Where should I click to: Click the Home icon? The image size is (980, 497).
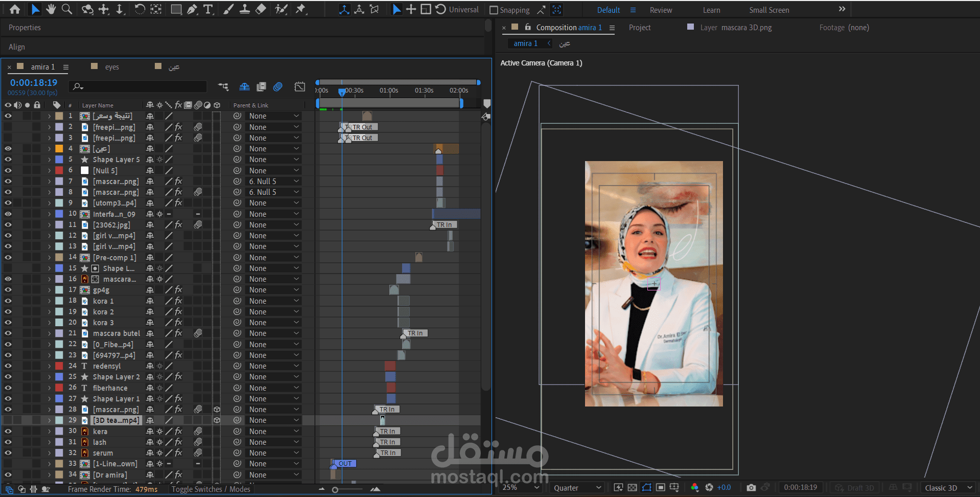pyautogui.click(x=15, y=9)
